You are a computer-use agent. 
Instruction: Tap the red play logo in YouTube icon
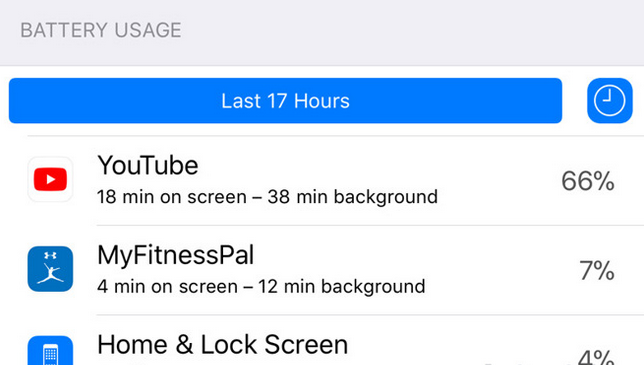pos(50,179)
